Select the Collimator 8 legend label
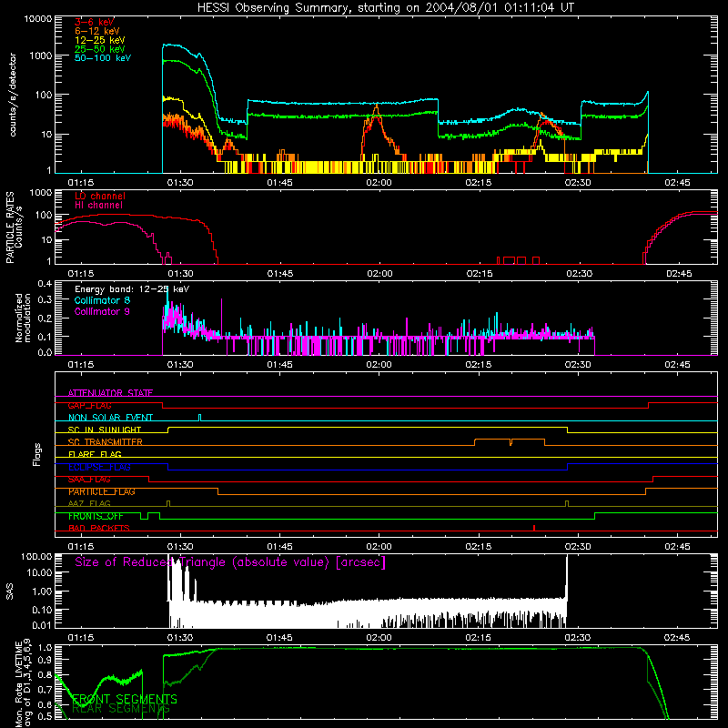This screenshot has width=728, height=728. click(102, 300)
